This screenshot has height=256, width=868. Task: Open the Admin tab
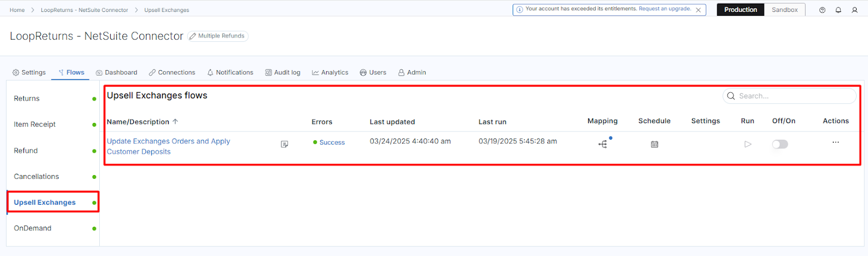click(x=412, y=72)
